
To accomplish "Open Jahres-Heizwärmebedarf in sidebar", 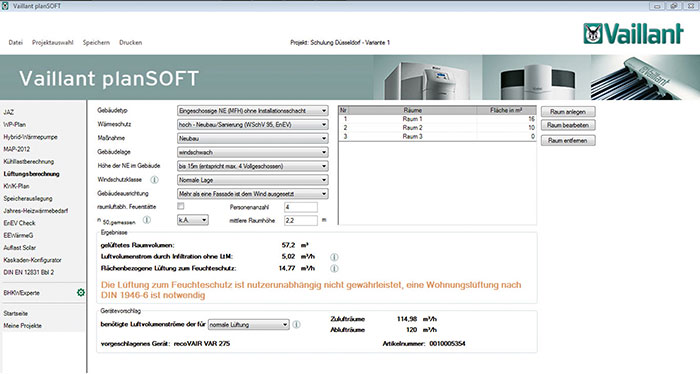I will (36, 211).
